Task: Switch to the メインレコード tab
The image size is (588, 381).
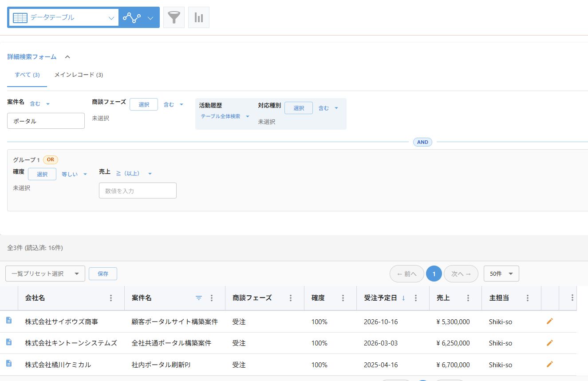Action: [78, 75]
